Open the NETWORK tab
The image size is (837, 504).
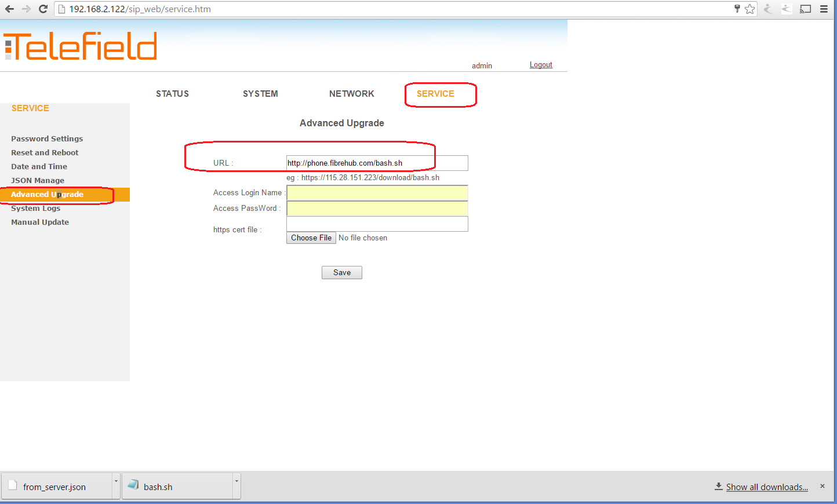351,94
